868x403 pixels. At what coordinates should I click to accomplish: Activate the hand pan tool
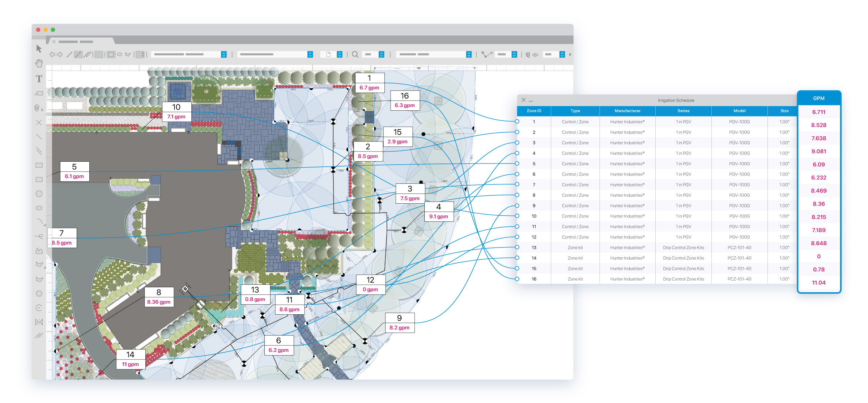[39, 64]
